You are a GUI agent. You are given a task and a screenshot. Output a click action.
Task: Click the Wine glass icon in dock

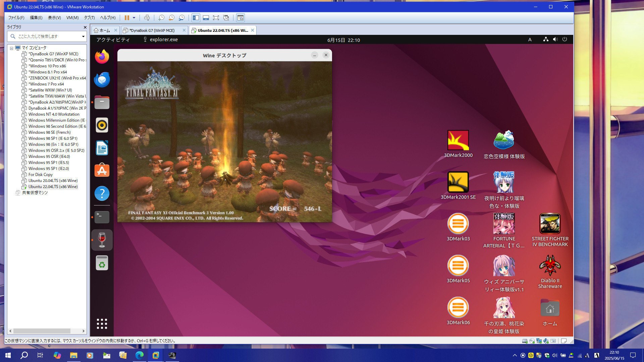(x=102, y=240)
